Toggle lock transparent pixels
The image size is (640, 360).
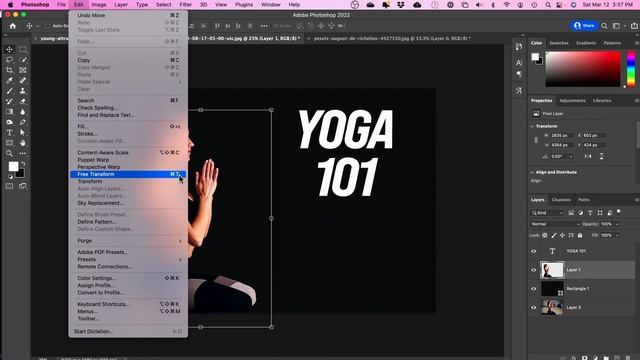tap(545, 236)
